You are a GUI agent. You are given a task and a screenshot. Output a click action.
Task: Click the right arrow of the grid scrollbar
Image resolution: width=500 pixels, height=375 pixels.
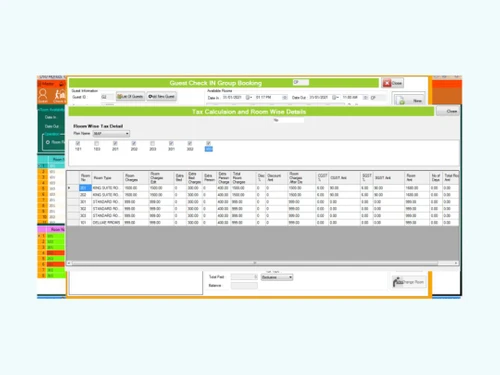[x=456, y=263]
